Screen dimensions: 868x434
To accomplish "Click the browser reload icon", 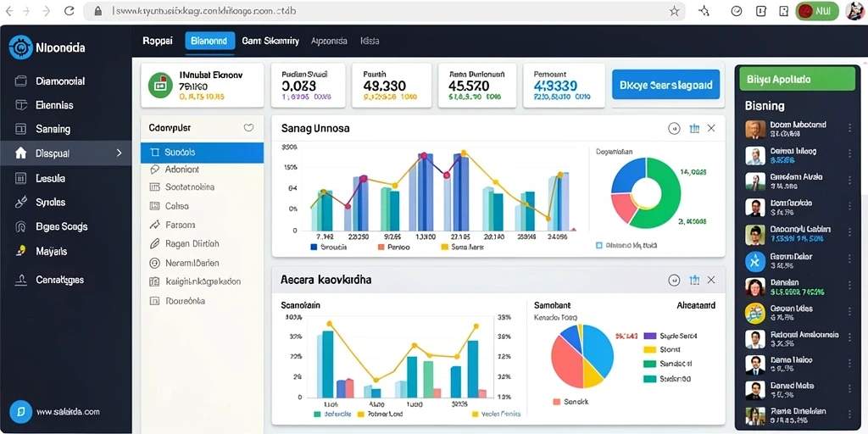I will (70, 10).
